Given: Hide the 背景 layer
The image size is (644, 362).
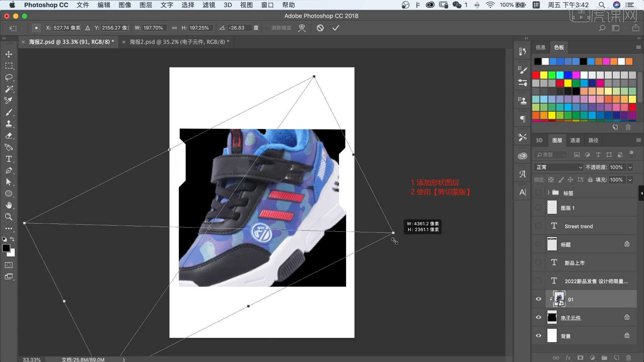Looking at the screenshot, I should (x=538, y=336).
